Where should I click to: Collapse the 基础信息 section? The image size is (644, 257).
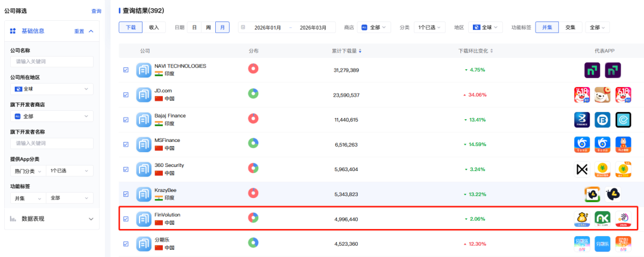[91, 31]
